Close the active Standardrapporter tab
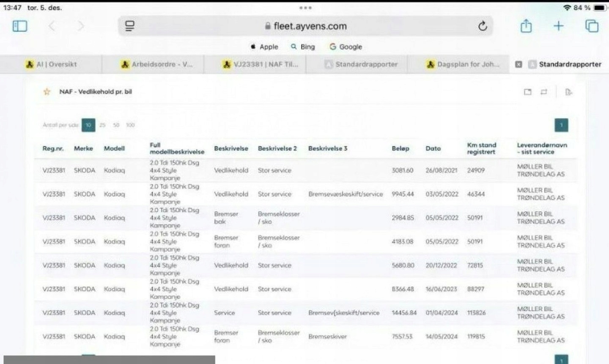Image resolution: width=609 pixels, height=364 pixels. [518, 64]
